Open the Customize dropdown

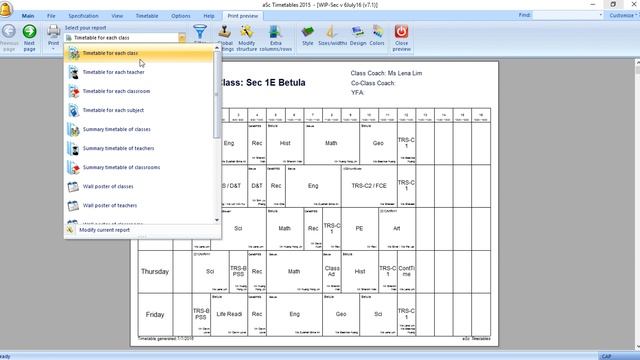(x=624, y=16)
